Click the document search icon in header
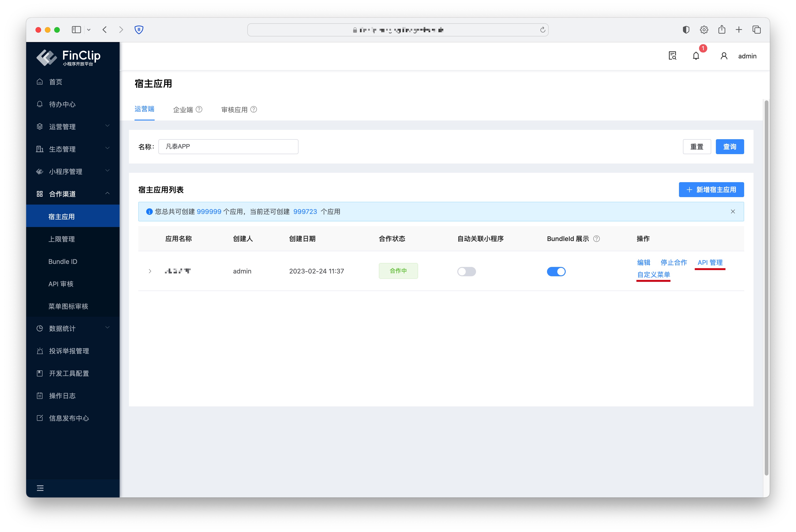Image resolution: width=796 pixels, height=532 pixels. (x=672, y=56)
